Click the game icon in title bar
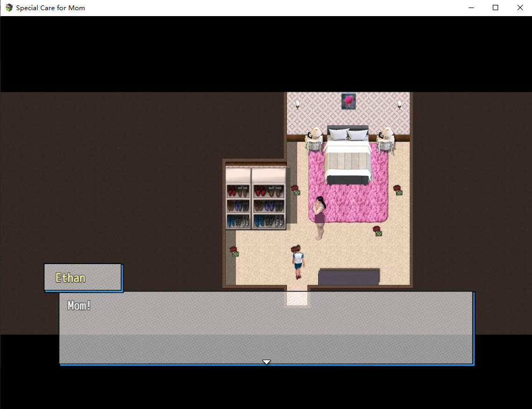 (9, 8)
